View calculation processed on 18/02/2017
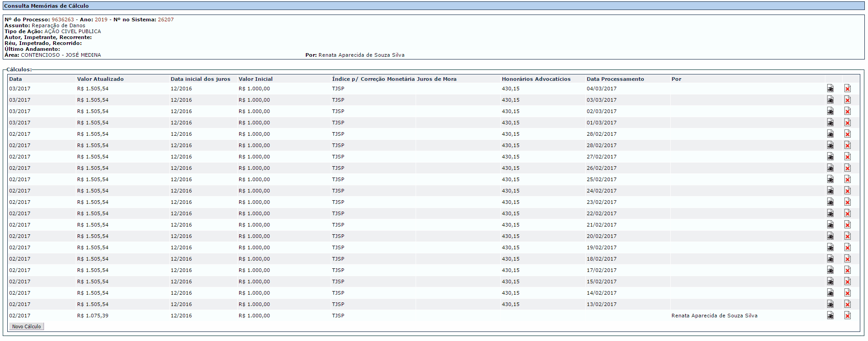This screenshot has height=341, width=868. (x=830, y=259)
